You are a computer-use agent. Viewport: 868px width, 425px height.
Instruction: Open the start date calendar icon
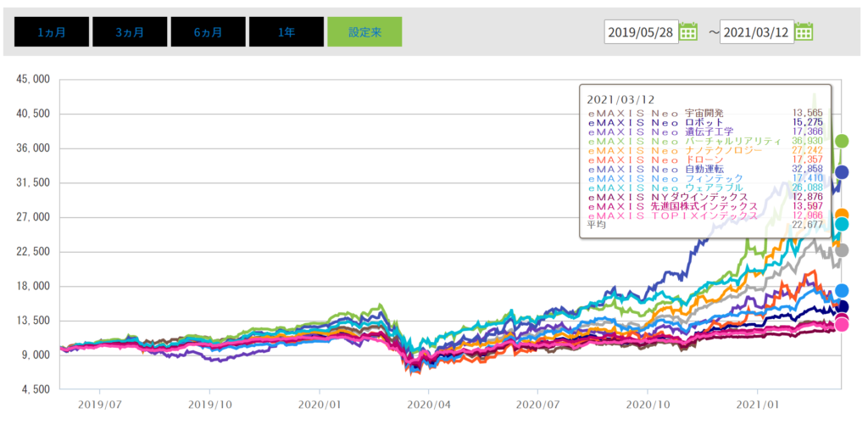(688, 31)
